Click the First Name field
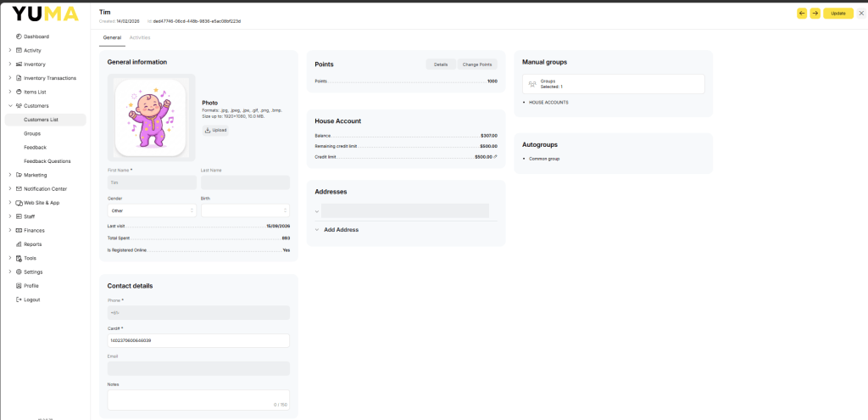This screenshot has height=420, width=868. (x=152, y=182)
